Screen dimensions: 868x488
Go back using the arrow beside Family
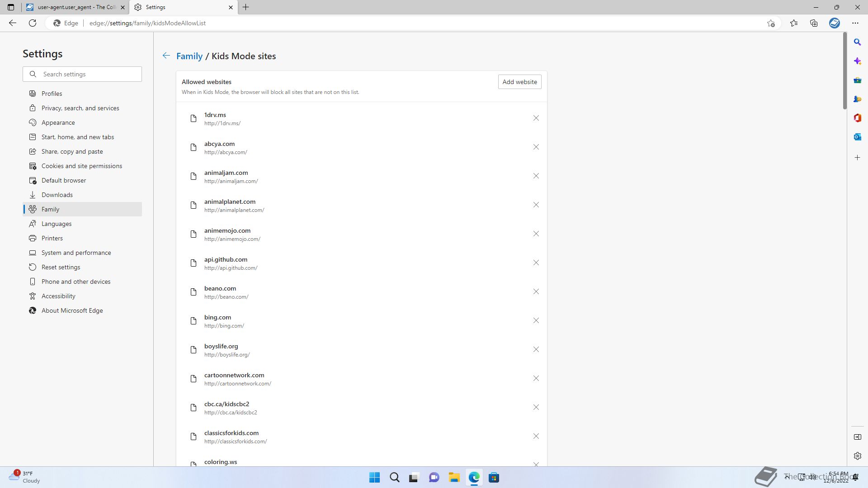[166, 56]
